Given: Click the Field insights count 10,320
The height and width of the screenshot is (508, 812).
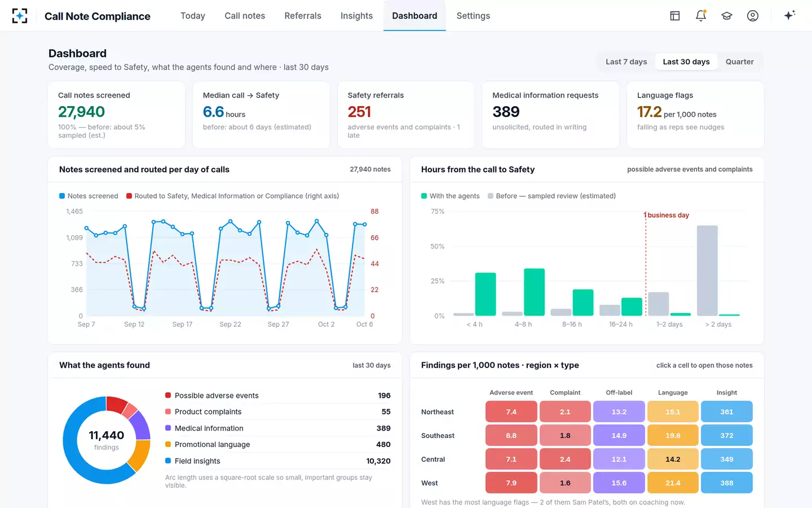Looking at the screenshot, I should 378,461.
